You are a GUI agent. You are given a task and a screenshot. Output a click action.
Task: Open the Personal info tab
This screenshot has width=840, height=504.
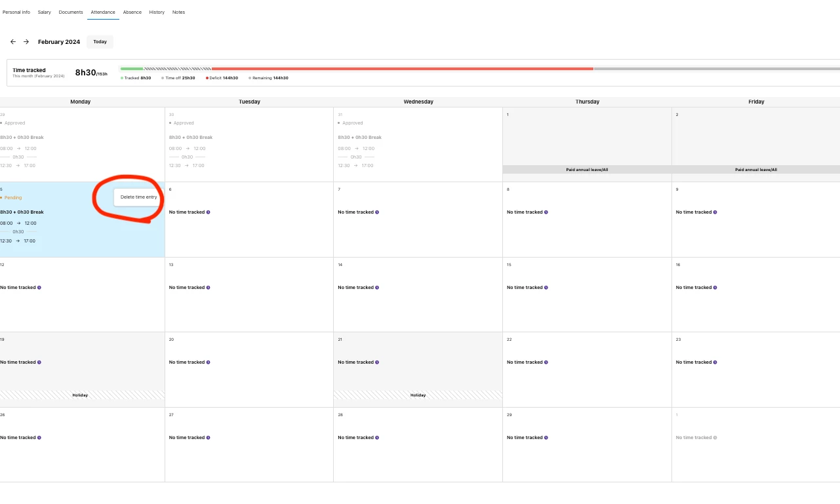pyautogui.click(x=16, y=12)
